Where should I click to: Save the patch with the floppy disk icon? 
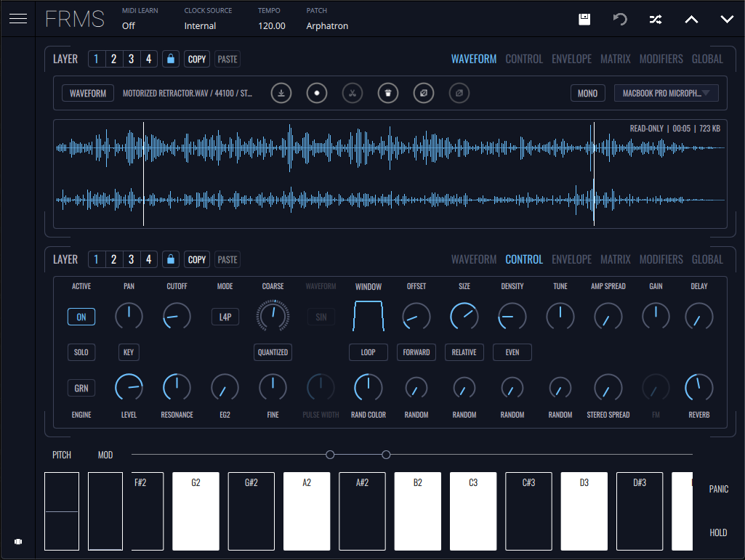coord(584,20)
